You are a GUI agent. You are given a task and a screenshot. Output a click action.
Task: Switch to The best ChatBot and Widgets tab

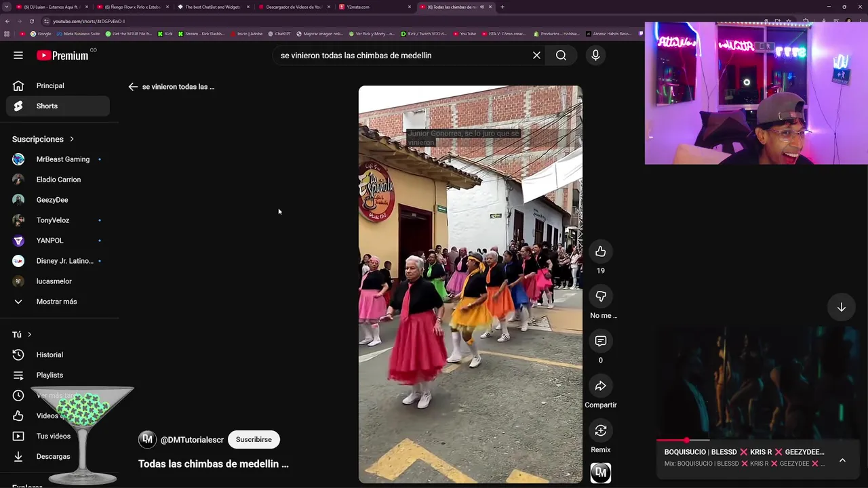[x=214, y=7]
